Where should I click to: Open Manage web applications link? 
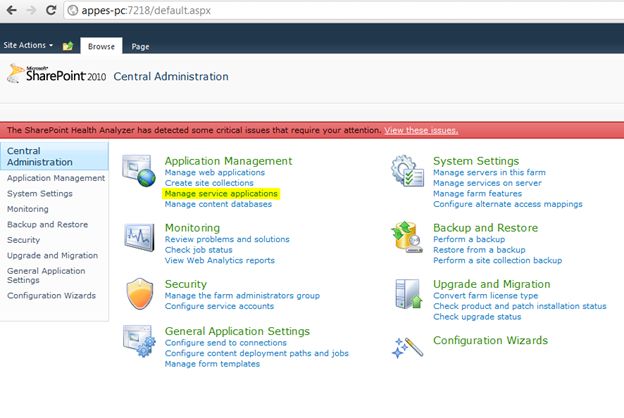click(x=214, y=172)
